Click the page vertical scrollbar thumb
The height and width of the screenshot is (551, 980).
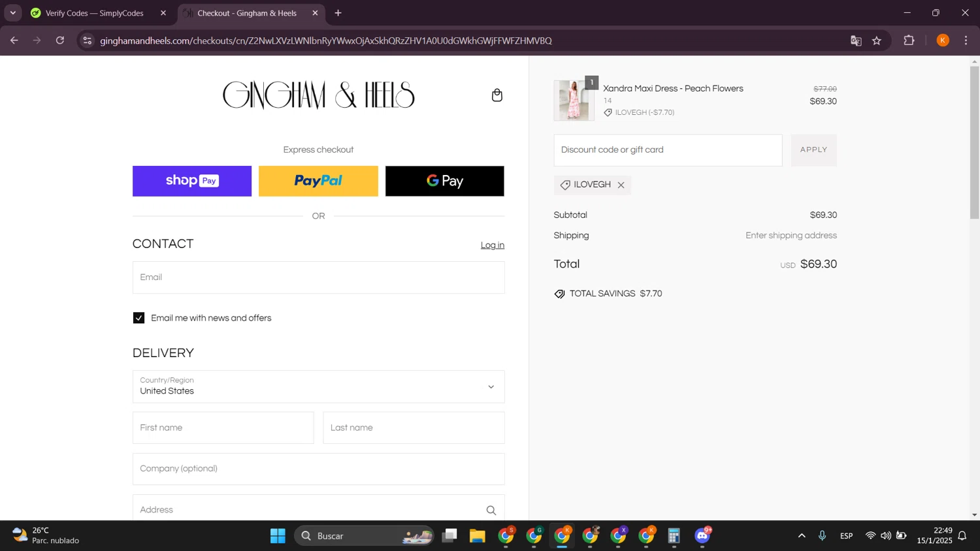[x=974, y=142]
